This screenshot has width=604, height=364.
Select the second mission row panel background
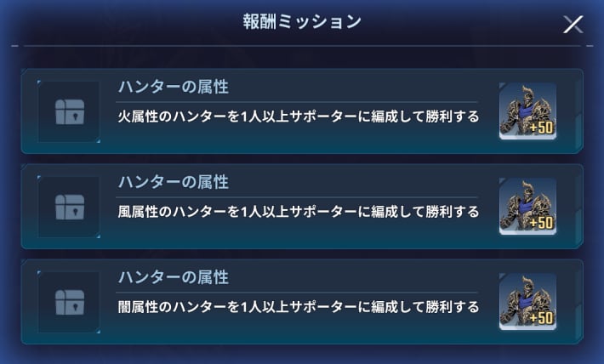click(x=302, y=207)
